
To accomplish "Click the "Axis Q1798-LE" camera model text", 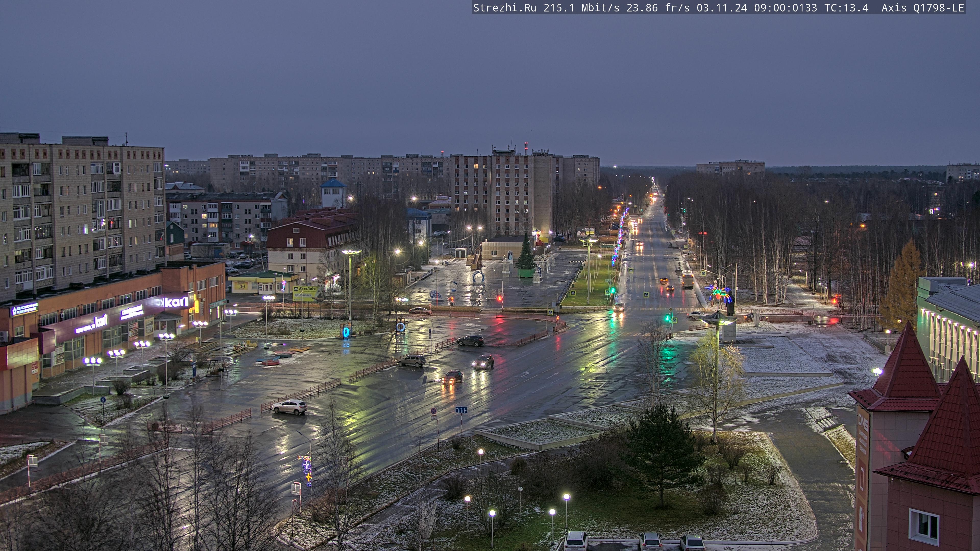I will (923, 8).
